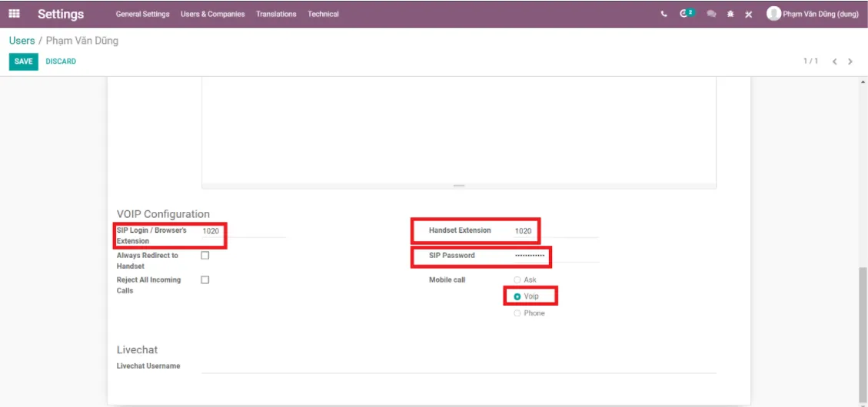
Task: Save the user record
Action: coord(23,61)
